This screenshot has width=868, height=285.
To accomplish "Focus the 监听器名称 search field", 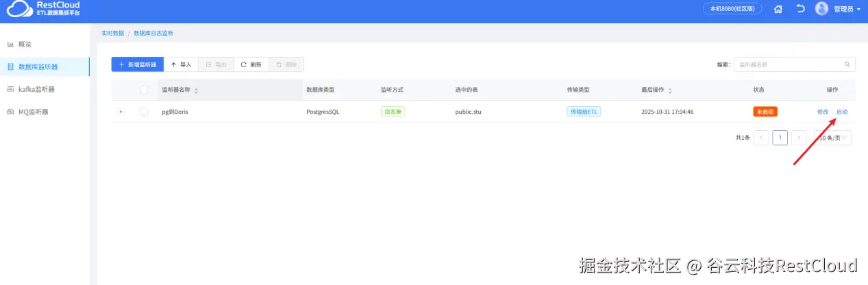I will coord(788,64).
